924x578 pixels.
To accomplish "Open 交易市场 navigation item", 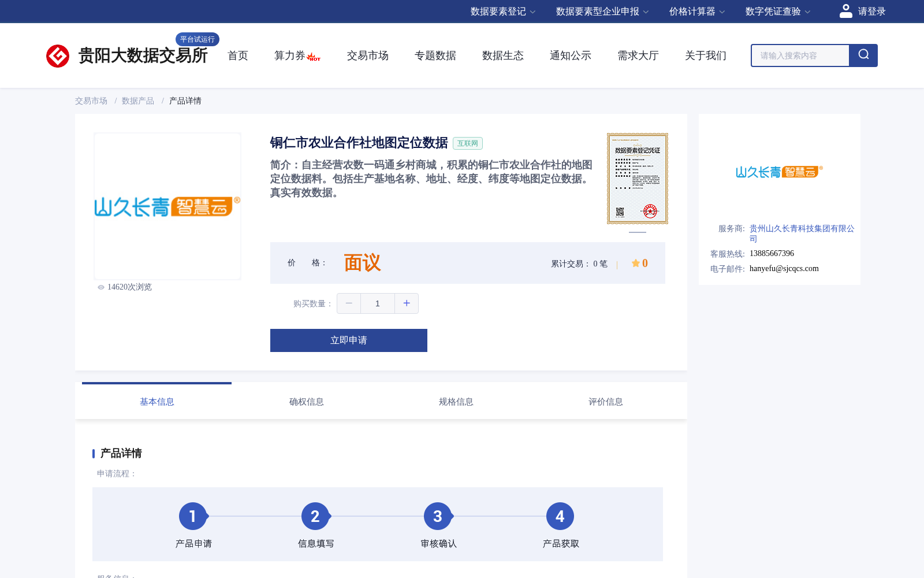I will [x=368, y=55].
